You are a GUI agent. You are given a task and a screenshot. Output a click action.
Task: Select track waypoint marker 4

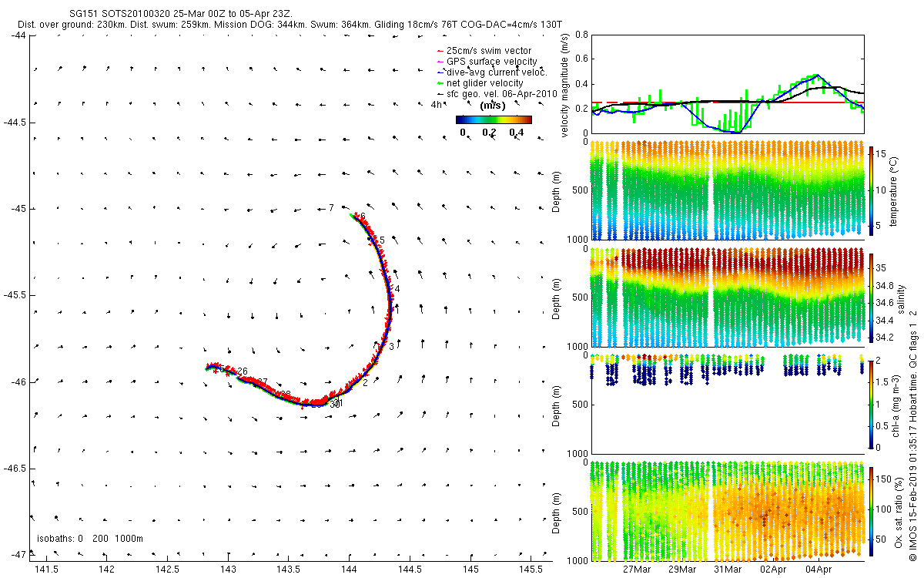[397, 289]
